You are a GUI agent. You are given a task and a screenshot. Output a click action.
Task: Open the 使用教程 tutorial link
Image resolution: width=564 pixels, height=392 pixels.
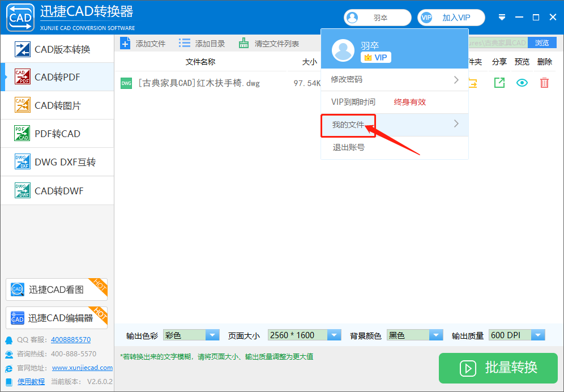[31, 382]
